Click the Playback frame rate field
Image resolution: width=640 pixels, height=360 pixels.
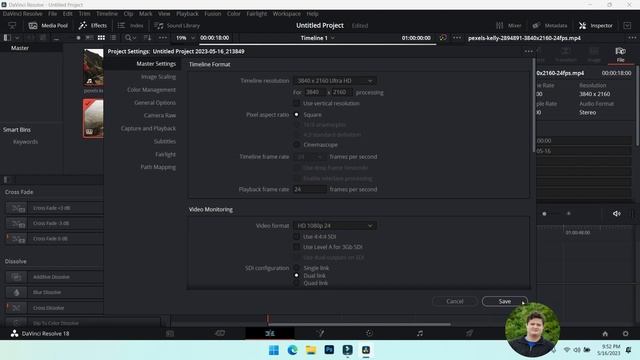coord(309,189)
